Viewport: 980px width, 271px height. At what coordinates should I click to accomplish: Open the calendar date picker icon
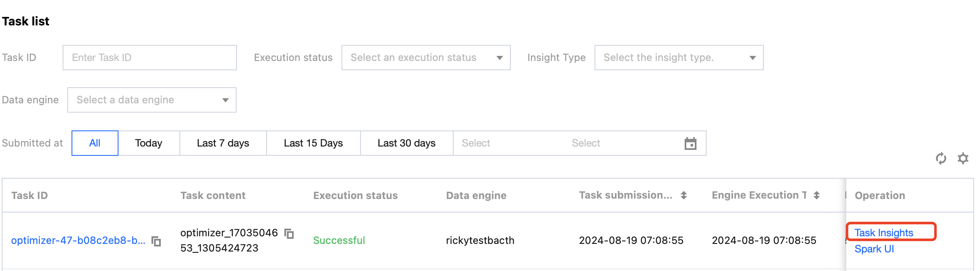tap(690, 144)
